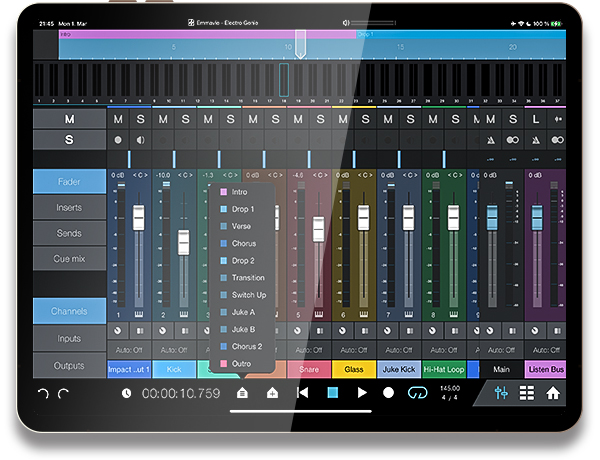
Task: Mute channel 1 Impact
Action: tap(118, 119)
